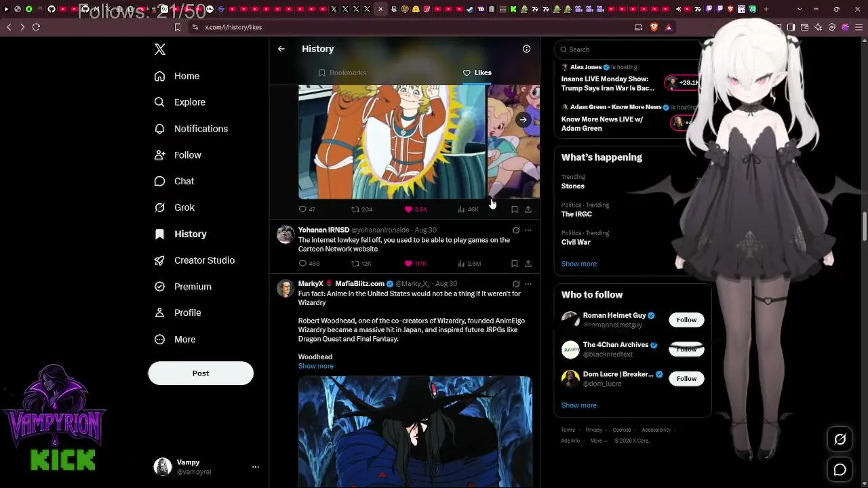Open a new browser tab

coord(766,9)
